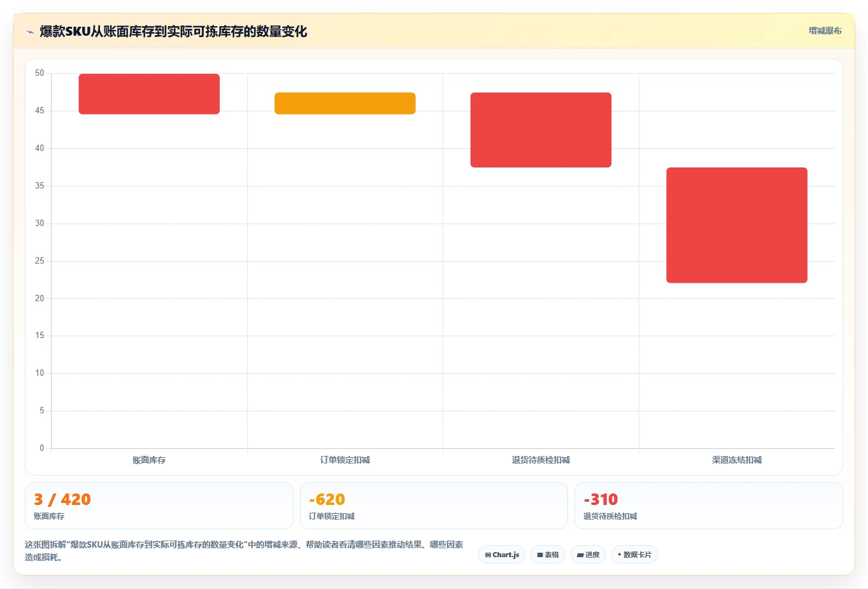
Task: Click the 渠道冻结扣减 x-axis label
Action: (737, 460)
